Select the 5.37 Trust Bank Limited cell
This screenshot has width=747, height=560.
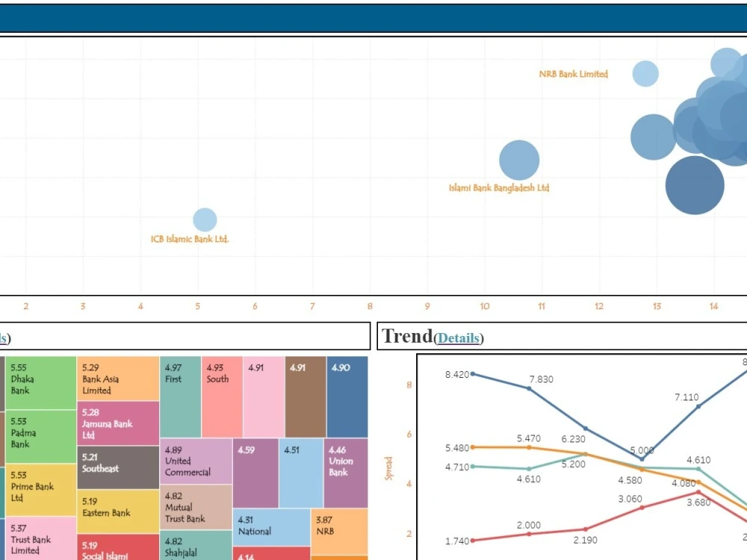point(40,538)
